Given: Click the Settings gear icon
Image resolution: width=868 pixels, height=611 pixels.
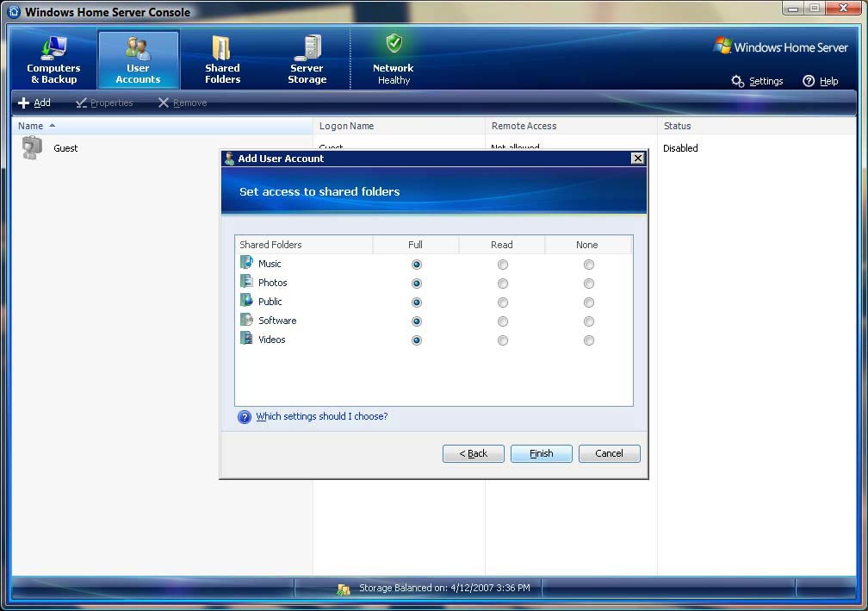Looking at the screenshot, I should [x=738, y=81].
